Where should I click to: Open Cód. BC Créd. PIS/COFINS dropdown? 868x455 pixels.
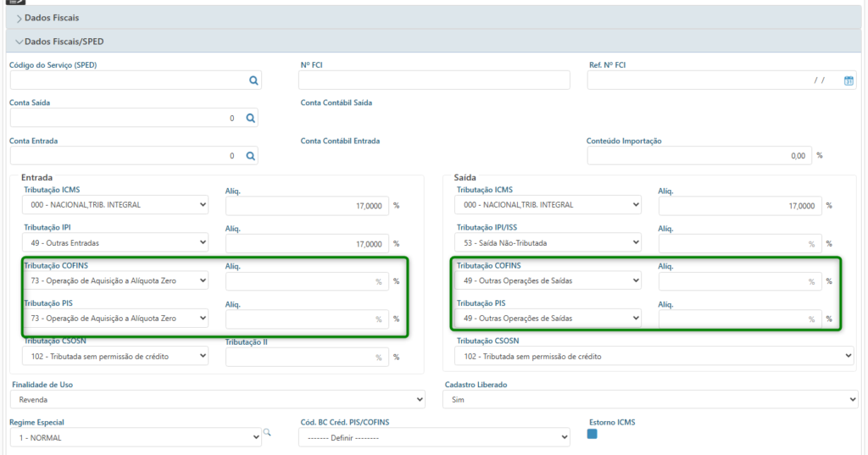434,437
